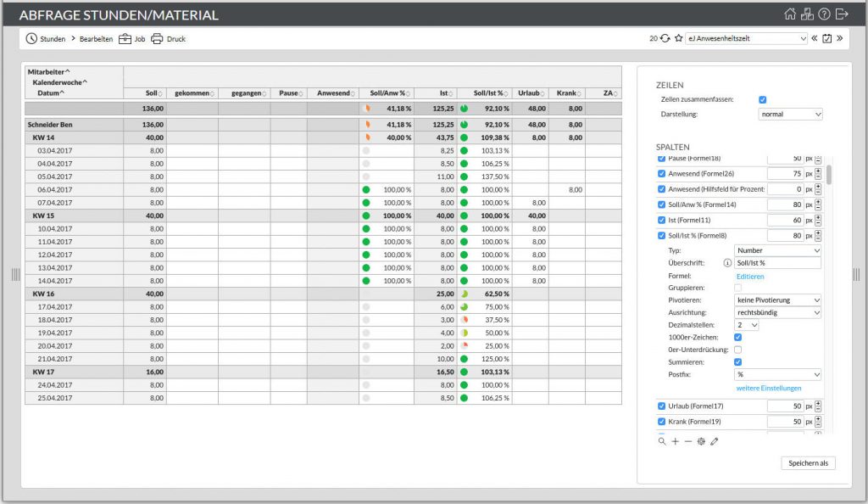Image resolution: width=868 pixels, height=504 pixels.
Task: Click the clock icon next to Stunden
Action: [x=31, y=39]
